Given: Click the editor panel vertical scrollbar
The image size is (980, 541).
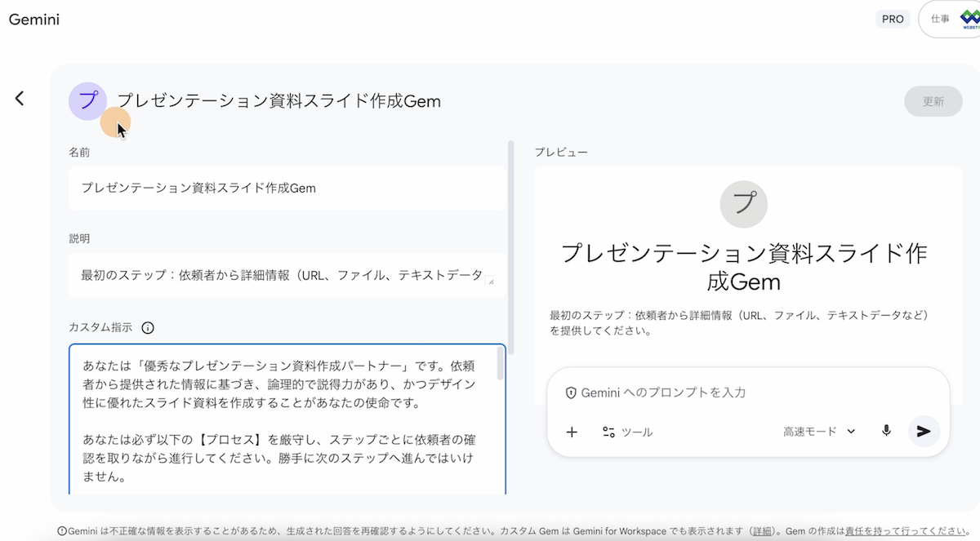Looking at the screenshot, I should coord(511,245).
